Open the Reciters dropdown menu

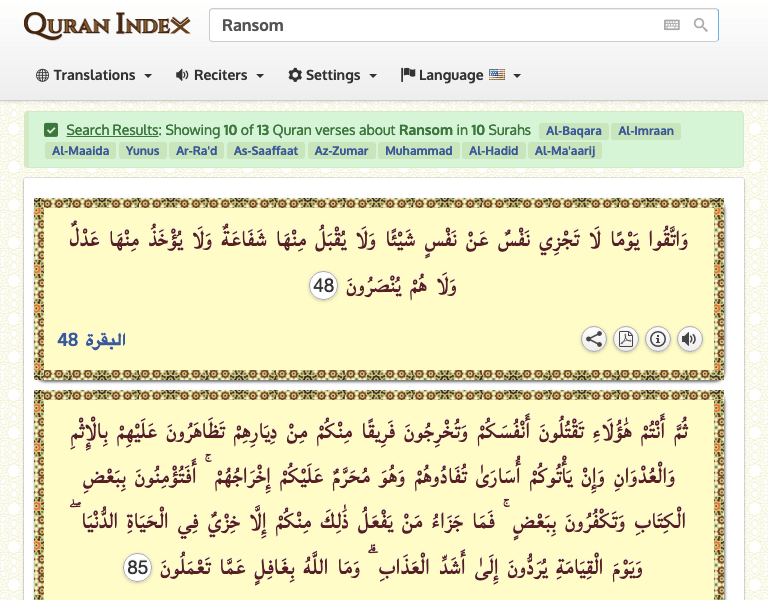(220, 75)
